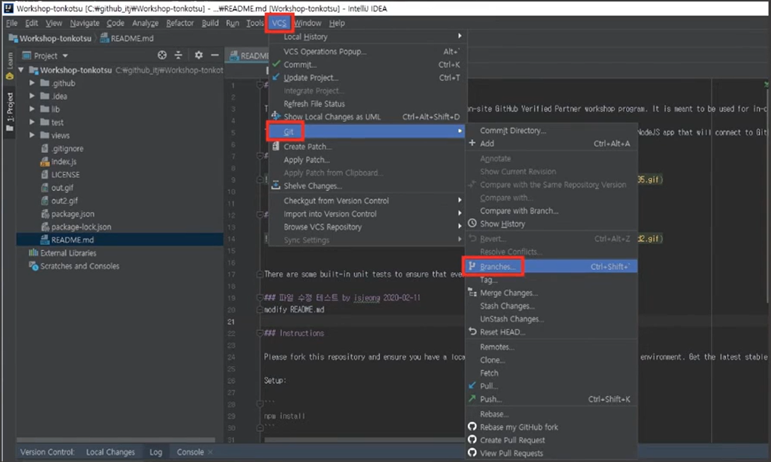Screen dimensions: 771x462
Task: Click Create Pull Request item
Action: [x=551, y=440]
